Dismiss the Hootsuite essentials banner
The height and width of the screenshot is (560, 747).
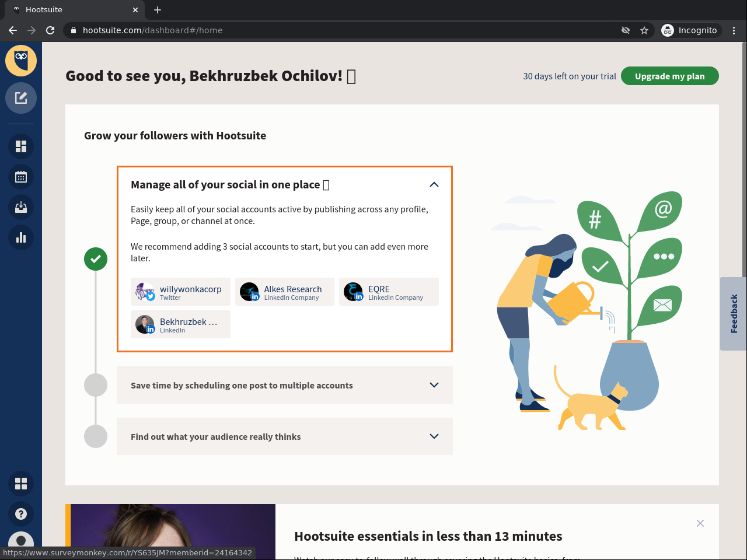pos(700,523)
